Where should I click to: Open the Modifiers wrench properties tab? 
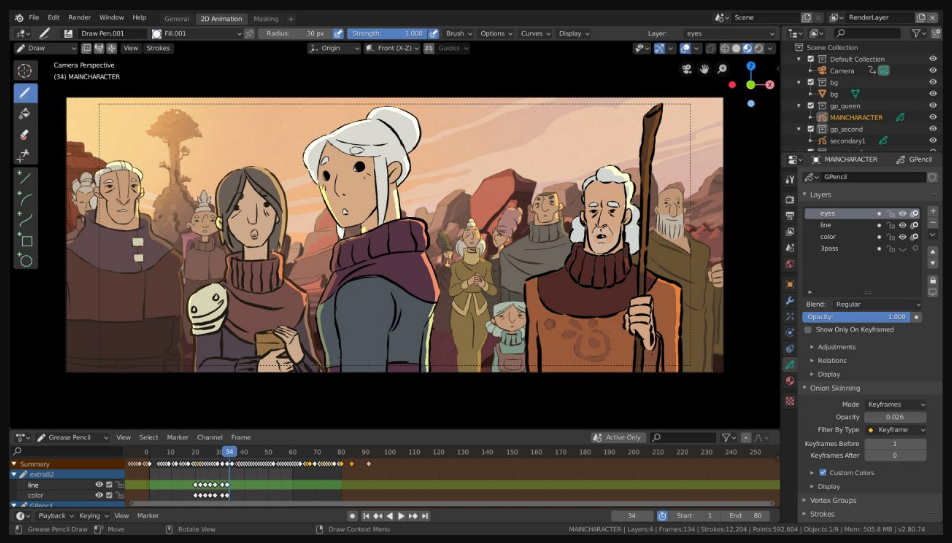tap(790, 301)
